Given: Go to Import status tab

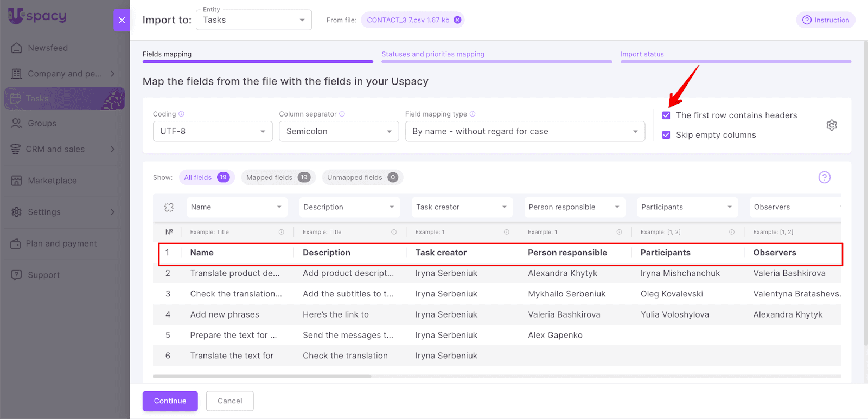Looking at the screenshot, I should [642, 54].
